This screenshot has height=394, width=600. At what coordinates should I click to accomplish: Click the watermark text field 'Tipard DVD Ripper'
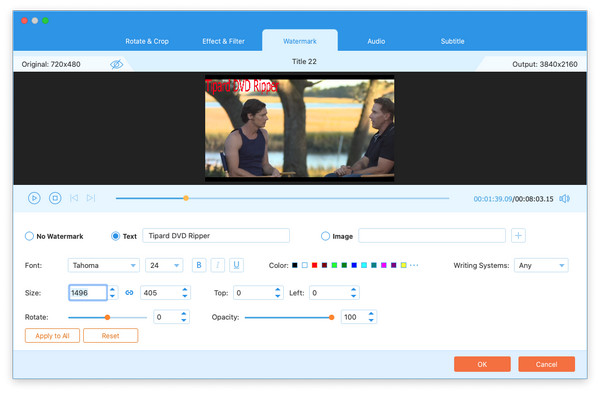tap(216, 236)
